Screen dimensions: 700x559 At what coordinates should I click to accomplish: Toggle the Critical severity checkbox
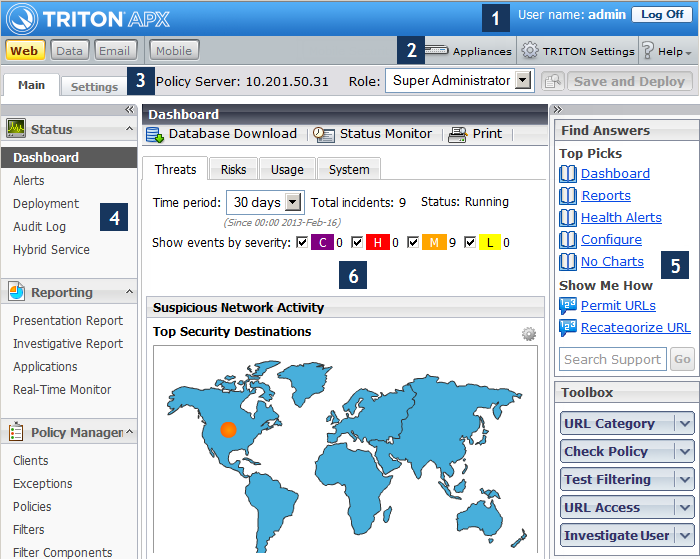point(302,242)
